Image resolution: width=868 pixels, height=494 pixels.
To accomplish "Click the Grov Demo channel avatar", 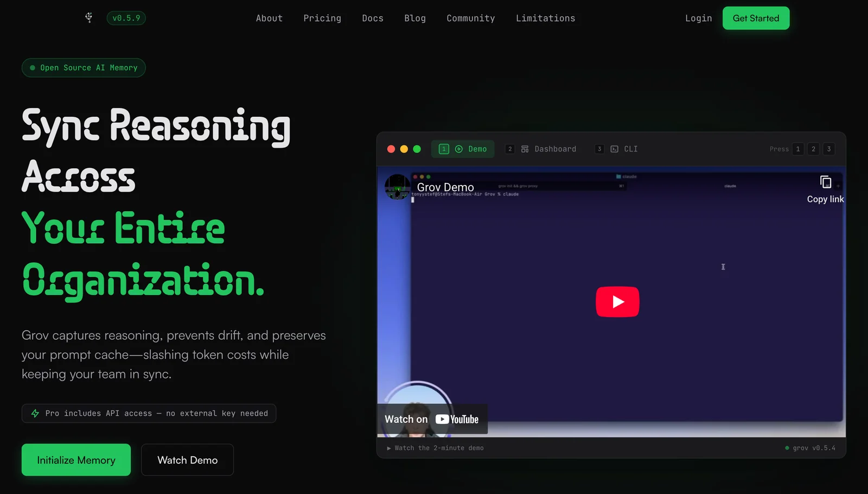I will pos(397,187).
